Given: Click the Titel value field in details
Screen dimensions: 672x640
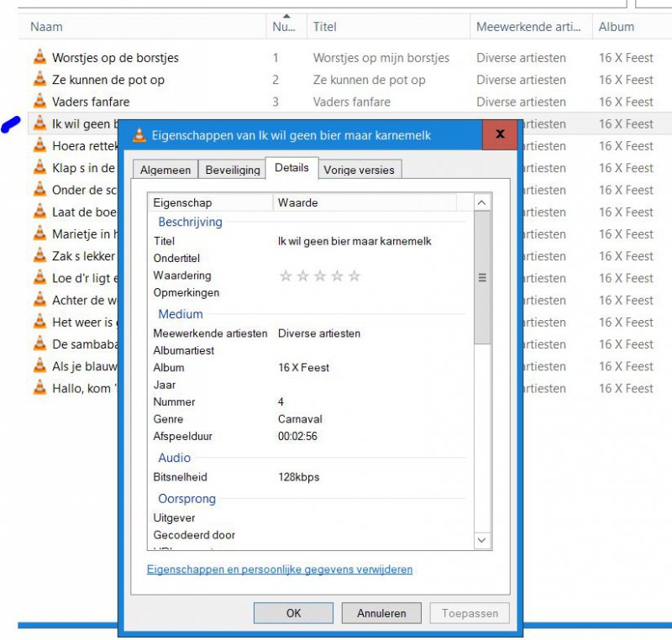Looking at the screenshot, I should pos(354,241).
